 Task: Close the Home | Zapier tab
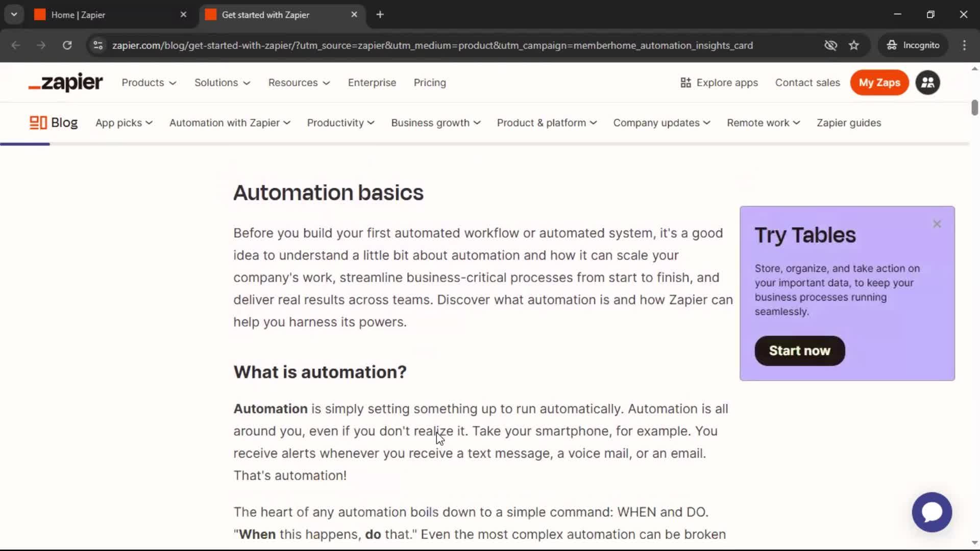pos(183,15)
